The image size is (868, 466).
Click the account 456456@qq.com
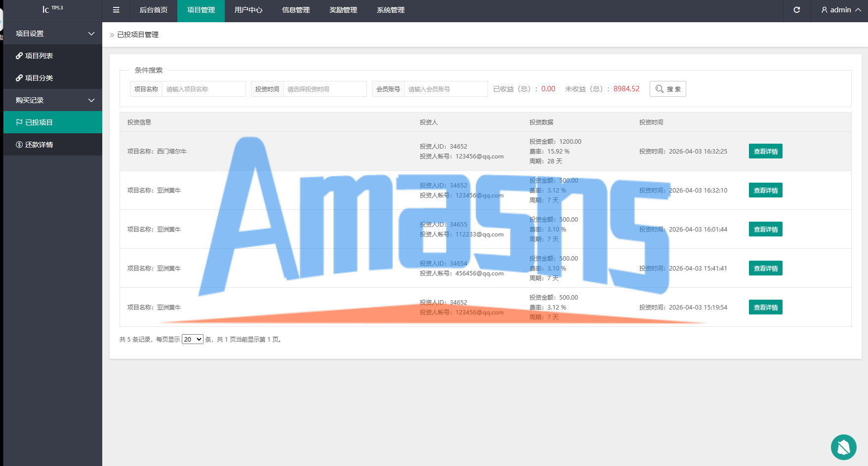point(480,273)
